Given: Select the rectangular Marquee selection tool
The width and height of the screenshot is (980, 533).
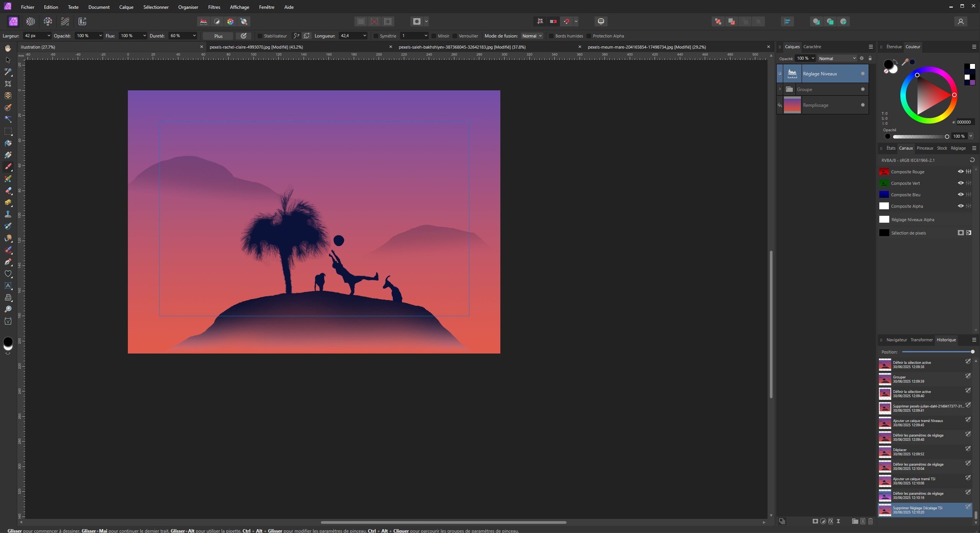Looking at the screenshot, I should pos(8,131).
